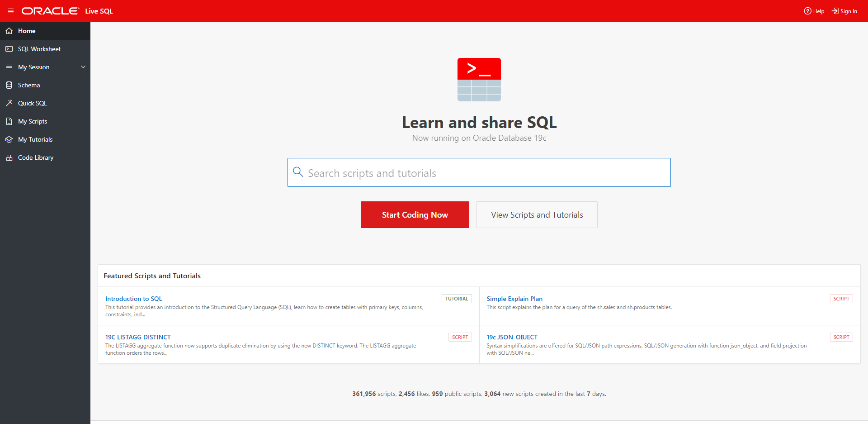The height and width of the screenshot is (424, 868).
Task: Open the 19c JSON_OBJECT script
Action: 512,337
